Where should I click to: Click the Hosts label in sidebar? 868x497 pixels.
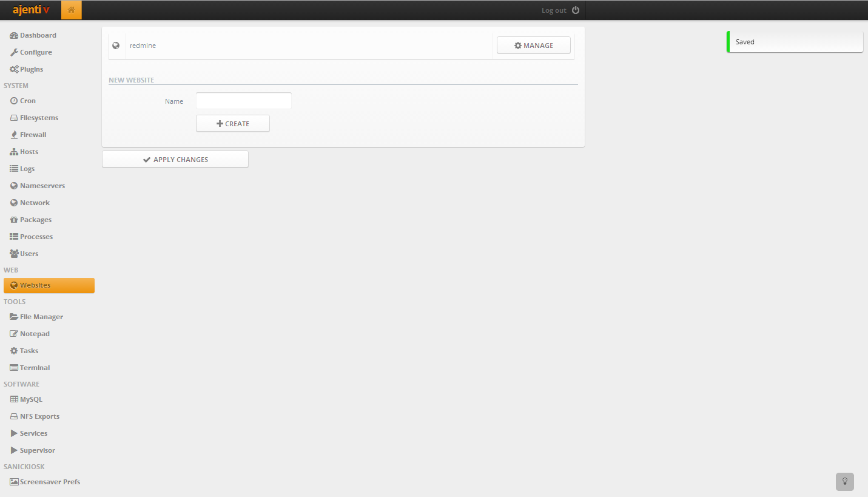click(x=29, y=152)
